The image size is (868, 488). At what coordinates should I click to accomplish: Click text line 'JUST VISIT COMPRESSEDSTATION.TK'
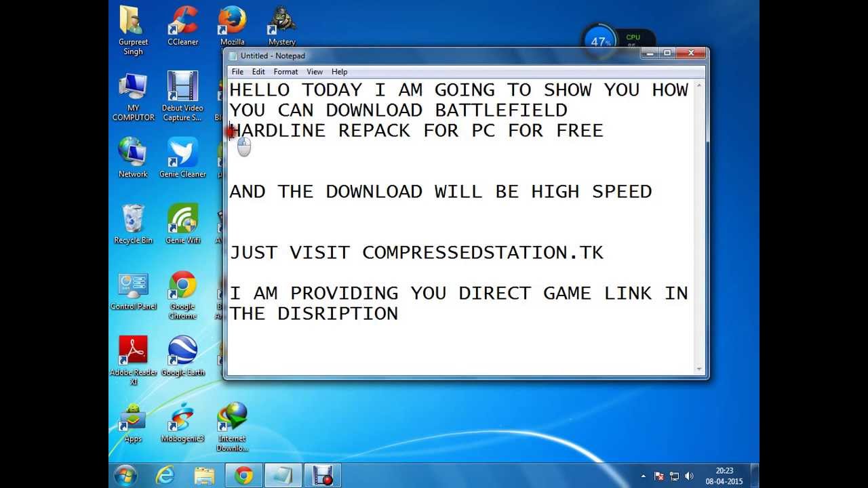click(x=416, y=253)
